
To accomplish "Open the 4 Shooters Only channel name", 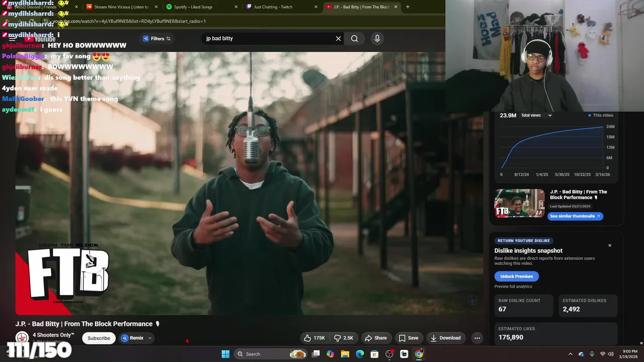I will point(53,335).
